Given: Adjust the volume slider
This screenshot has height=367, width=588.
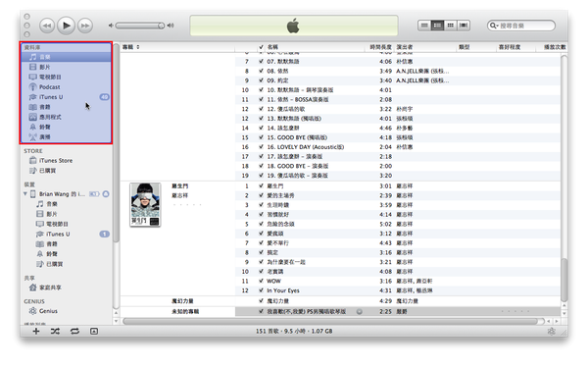Looking at the screenshot, I should tap(140, 26).
